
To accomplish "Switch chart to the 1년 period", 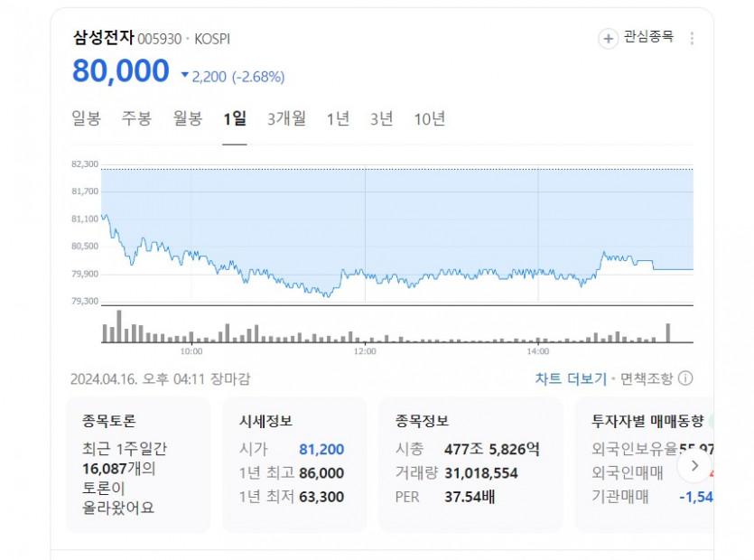I will (338, 119).
